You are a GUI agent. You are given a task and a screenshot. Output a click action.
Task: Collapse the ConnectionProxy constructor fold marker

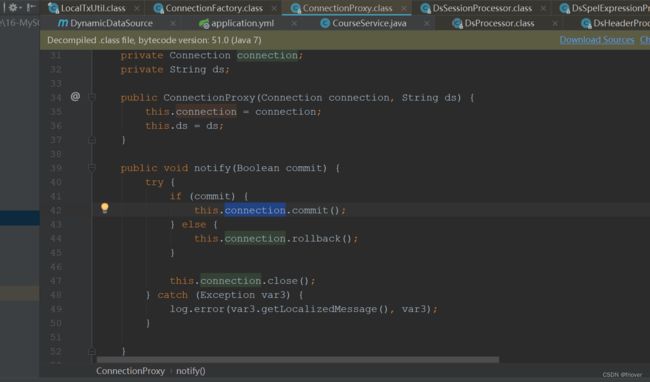click(92, 97)
